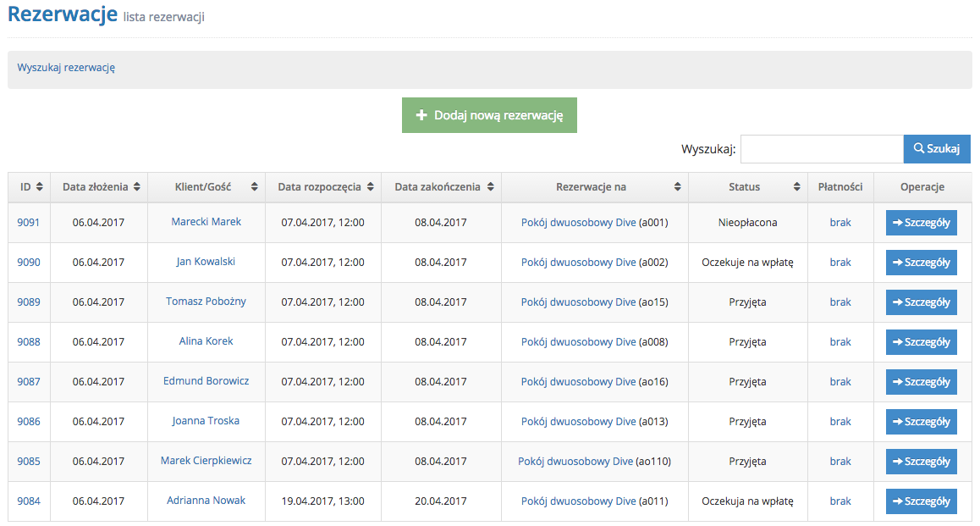Click brak payments link for reservation 9086
Image resolution: width=980 pixels, height=526 pixels.
pyautogui.click(x=840, y=422)
